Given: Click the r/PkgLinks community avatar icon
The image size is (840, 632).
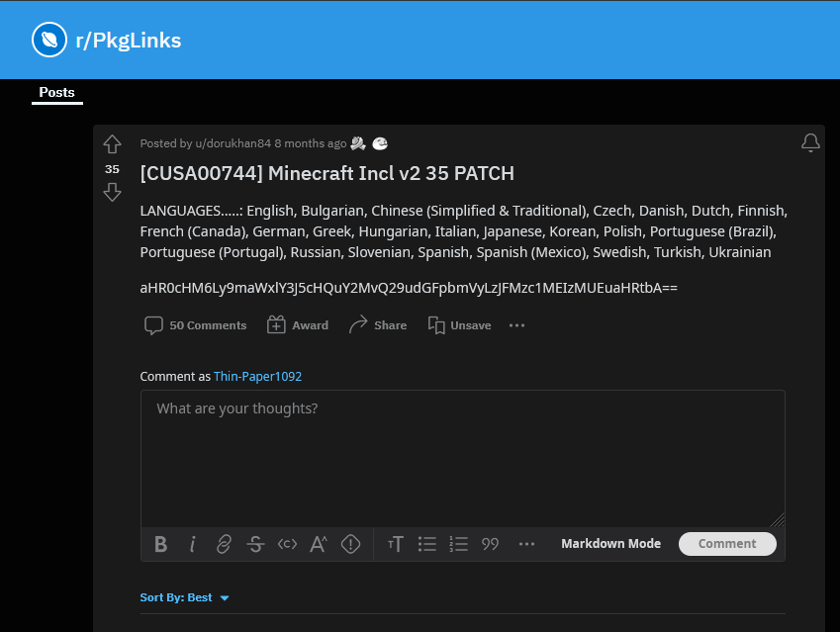Looking at the screenshot, I should pos(49,40).
